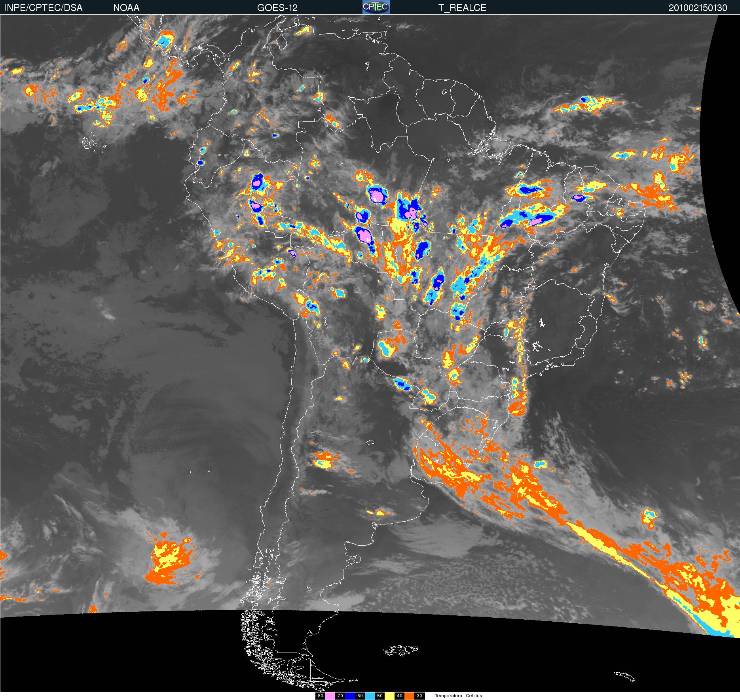Click the INPE/CPTEC/DSA header label
This screenshot has height=700, width=740.
pos(43,8)
